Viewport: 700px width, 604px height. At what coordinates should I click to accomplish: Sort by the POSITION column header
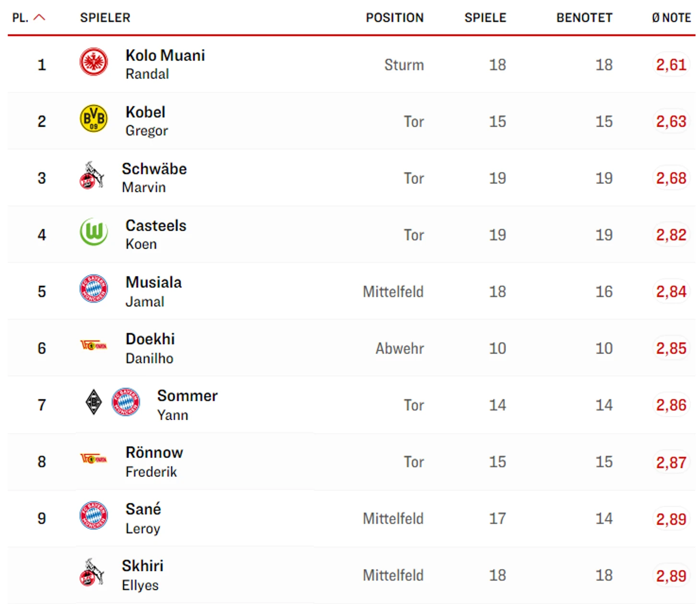395,18
